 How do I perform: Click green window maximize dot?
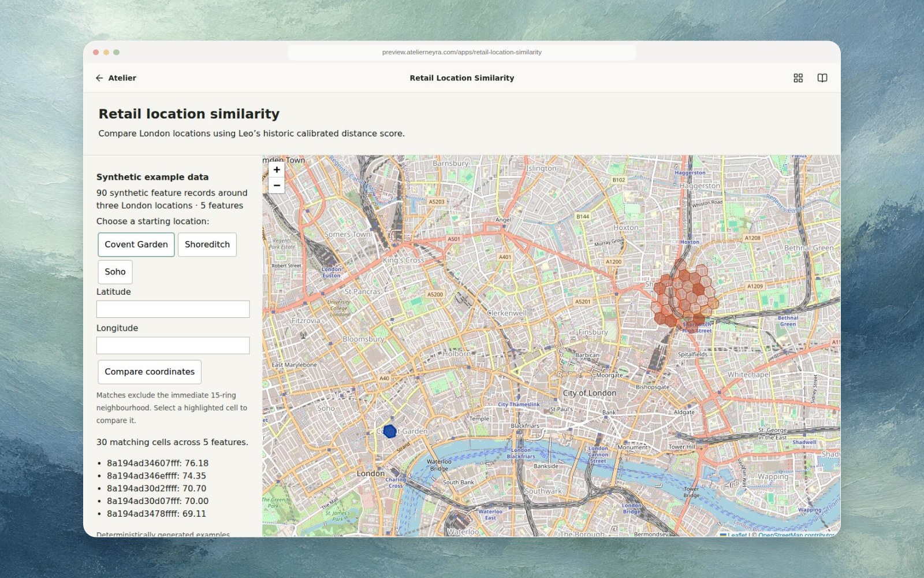tap(117, 52)
